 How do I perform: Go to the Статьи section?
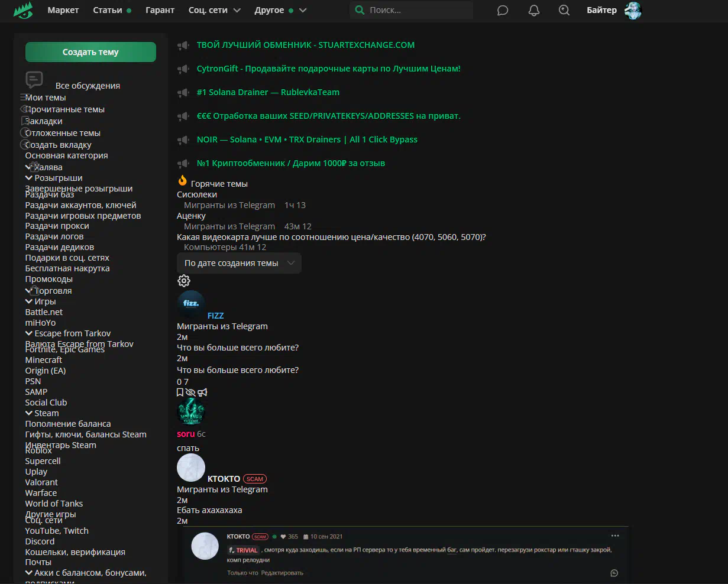108,10
